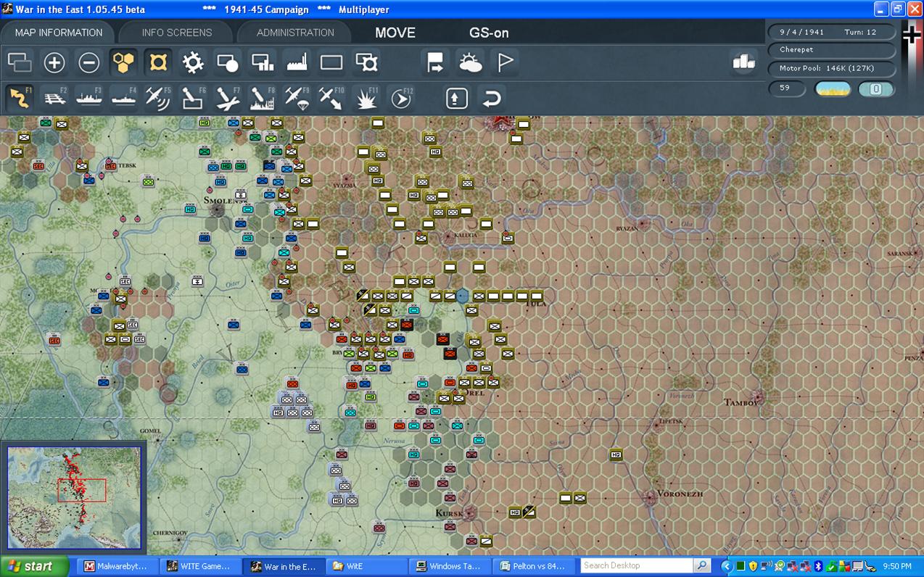This screenshot has height=577, width=924.
Task: Select naval transport F3 ship icon
Action: tap(88, 98)
